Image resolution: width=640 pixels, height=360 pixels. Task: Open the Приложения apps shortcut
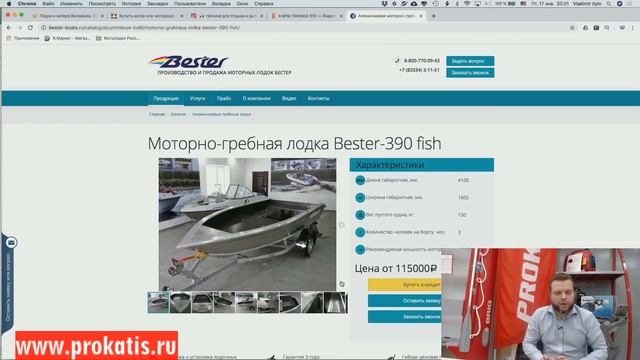point(23,38)
